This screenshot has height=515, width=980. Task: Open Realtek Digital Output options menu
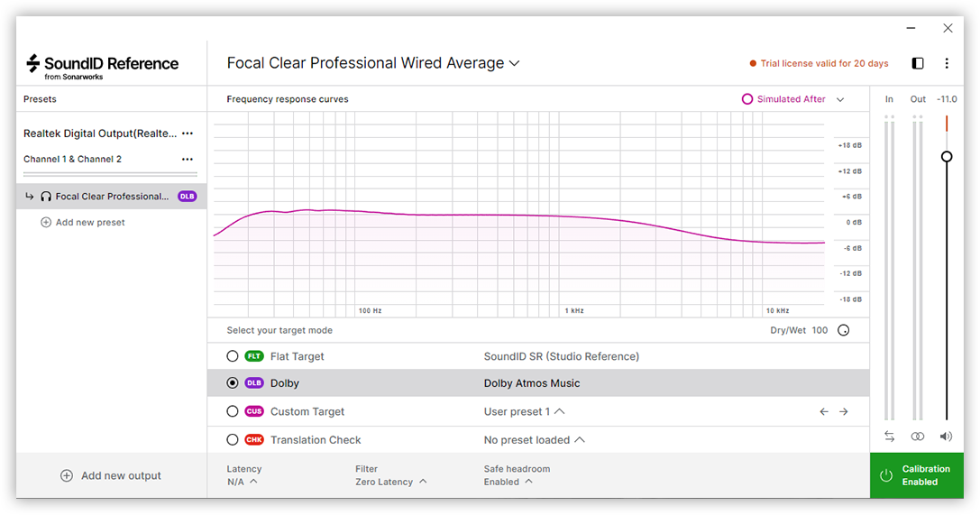tap(188, 133)
